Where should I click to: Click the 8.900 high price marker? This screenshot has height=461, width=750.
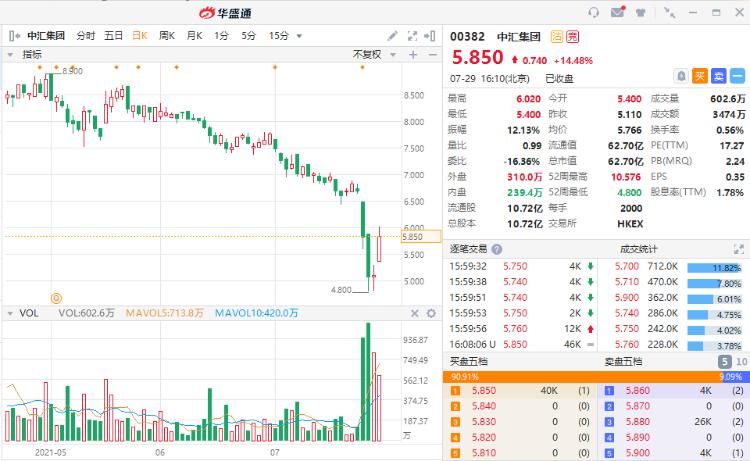point(72,71)
